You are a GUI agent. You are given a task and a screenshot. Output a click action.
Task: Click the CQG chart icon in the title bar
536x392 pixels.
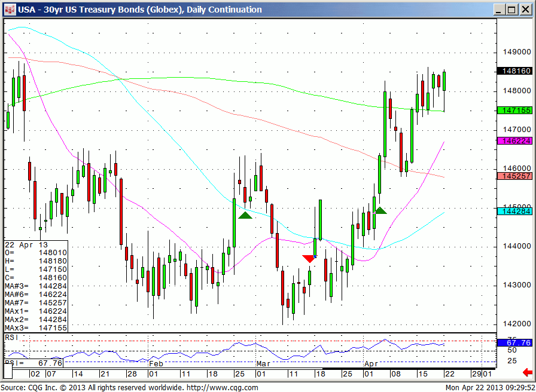[x=10, y=10]
